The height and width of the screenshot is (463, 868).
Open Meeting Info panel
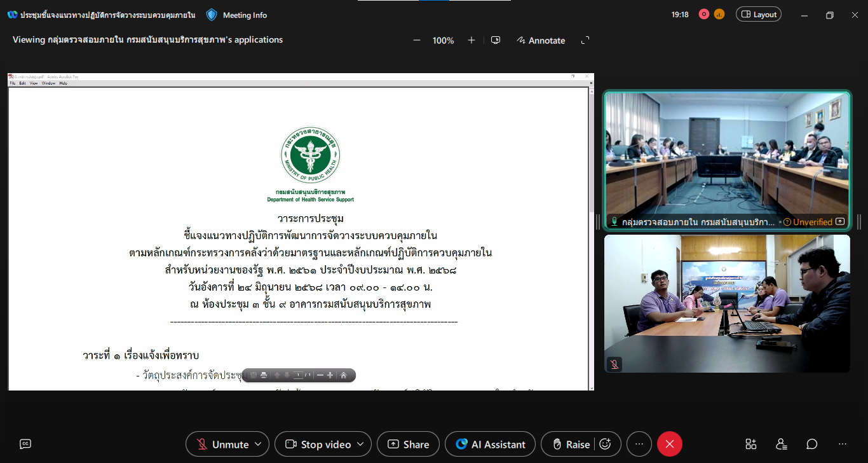point(236,15)
